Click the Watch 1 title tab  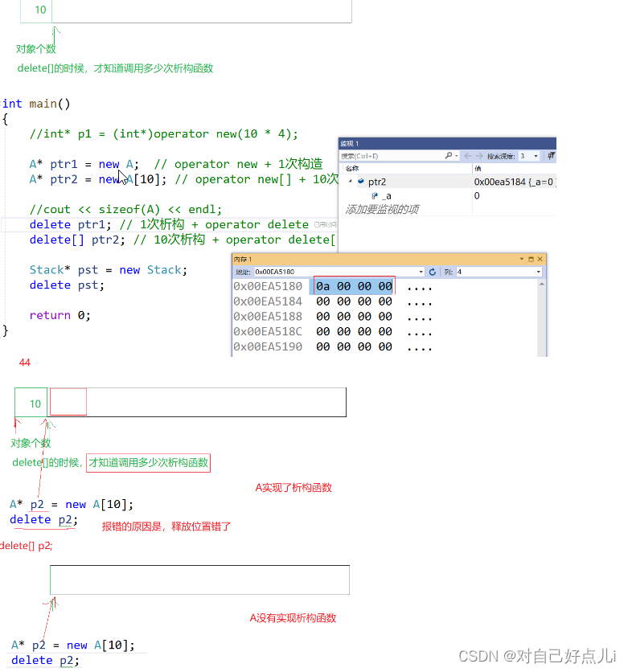[349, 144]
